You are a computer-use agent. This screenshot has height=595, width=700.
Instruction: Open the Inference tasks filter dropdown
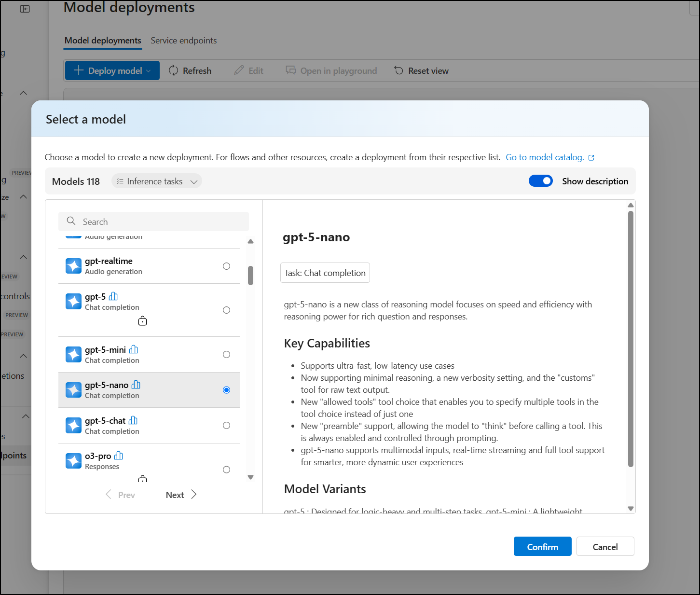(157, 181)
